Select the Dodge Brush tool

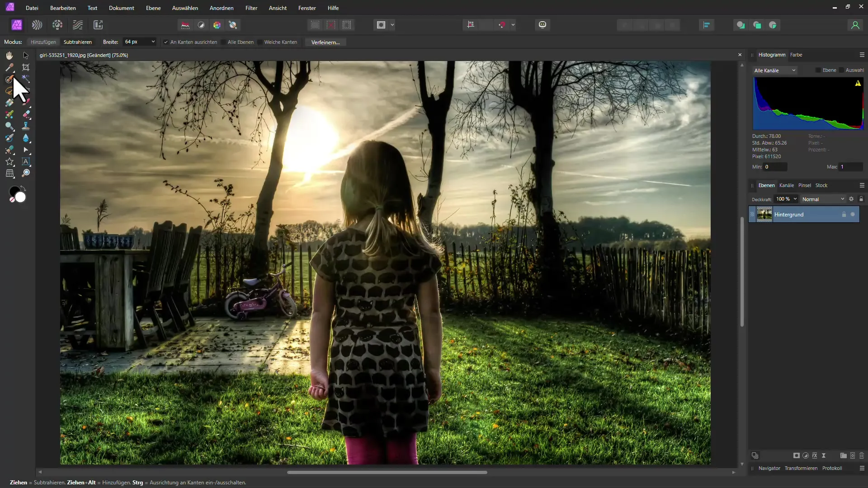(9, 126)
